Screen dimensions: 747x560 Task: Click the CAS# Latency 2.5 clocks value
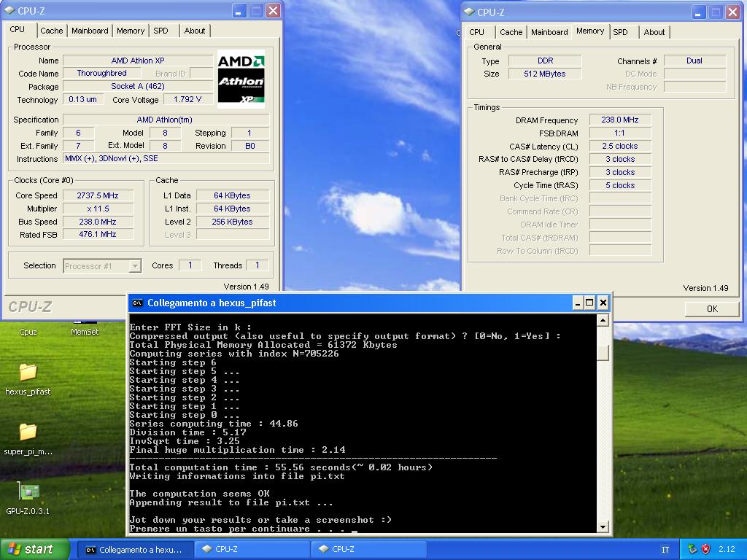(x=620, y=146)
